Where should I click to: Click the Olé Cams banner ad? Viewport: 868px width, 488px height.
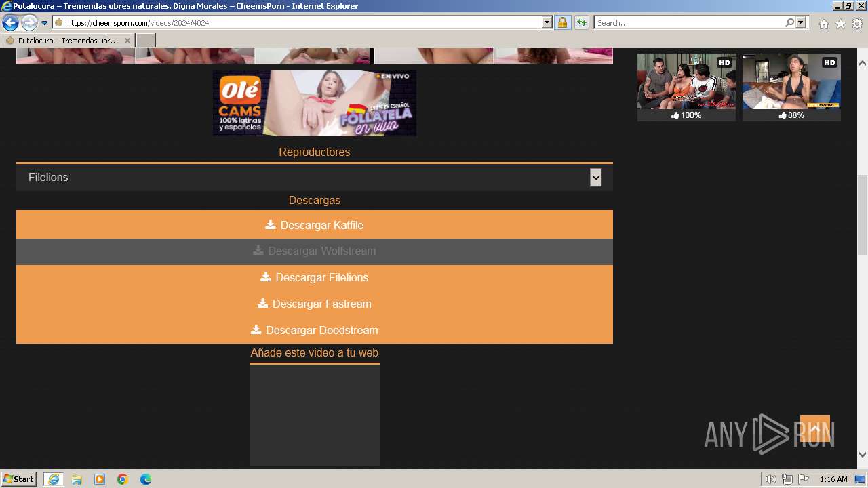(x=315, y=103)
